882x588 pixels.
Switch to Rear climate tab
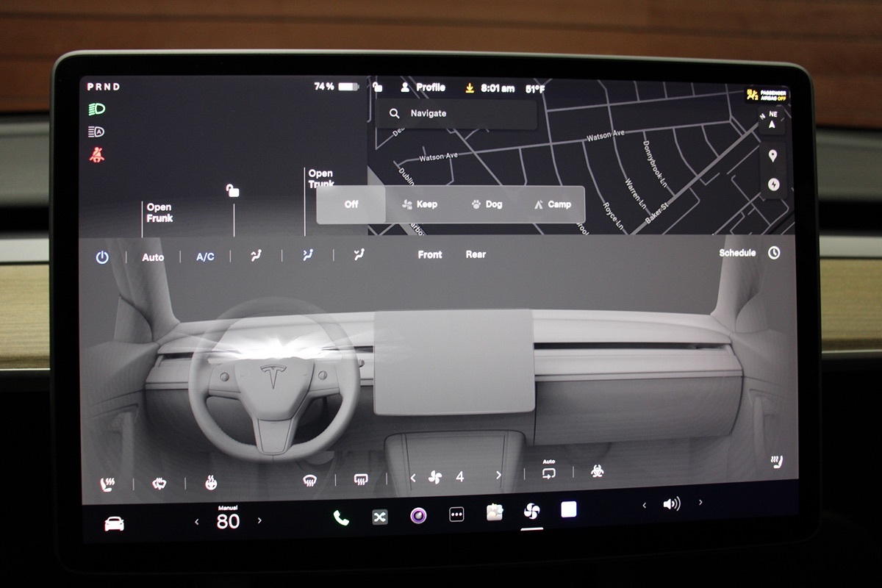[x=476, y=254]
